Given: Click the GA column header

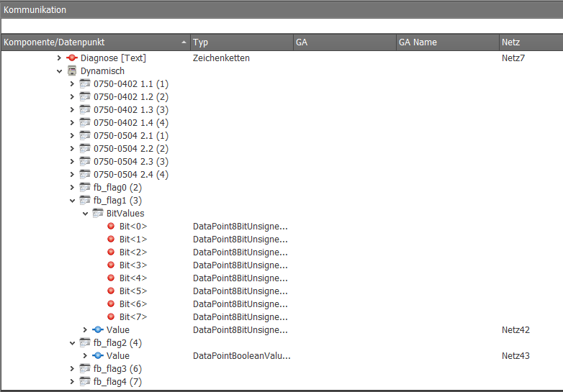Looking at the screenshot, I should click(345, 42).
